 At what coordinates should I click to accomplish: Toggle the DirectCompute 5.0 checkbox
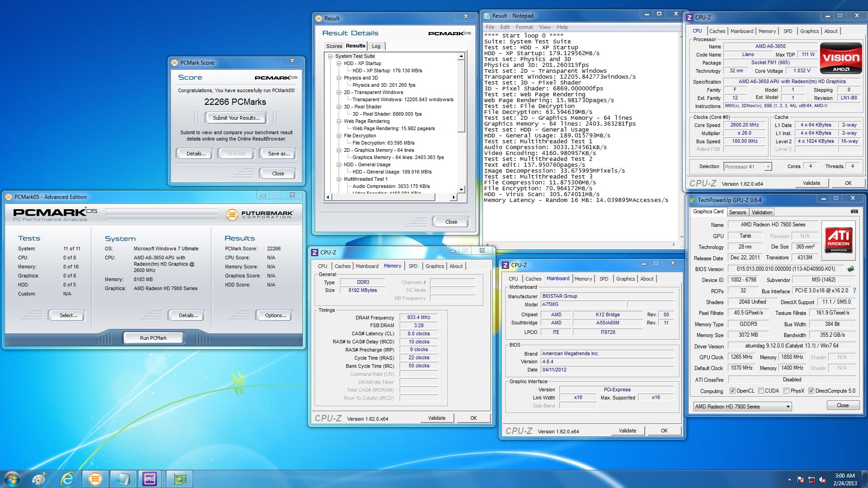tap(811, 391)
